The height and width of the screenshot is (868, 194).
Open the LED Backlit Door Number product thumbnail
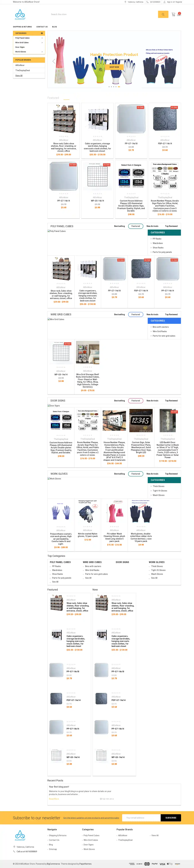pyautogui.click(x=168, y=421)
